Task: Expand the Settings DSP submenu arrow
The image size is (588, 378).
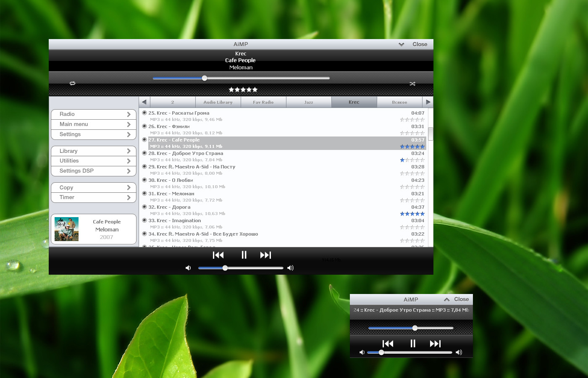Action: (x=129, y=171)
